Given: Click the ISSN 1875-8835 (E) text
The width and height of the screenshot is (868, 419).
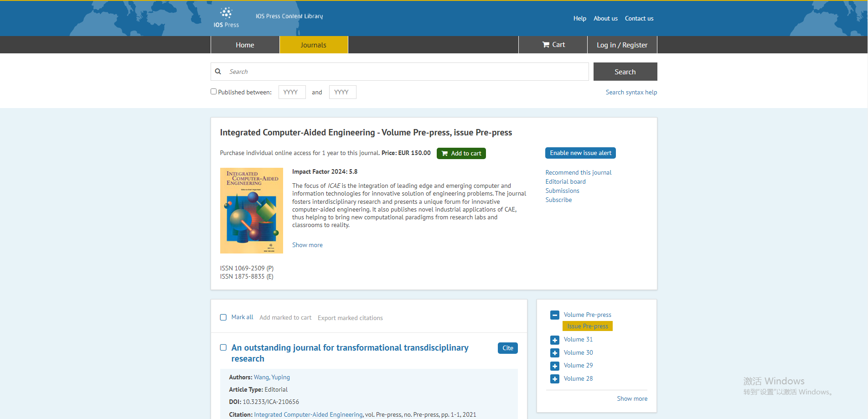Looking at the screenshot, I should pos(247,276).
